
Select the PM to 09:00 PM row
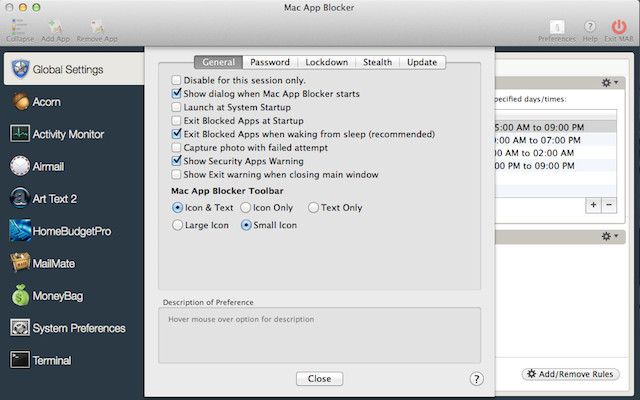point(555,165)
